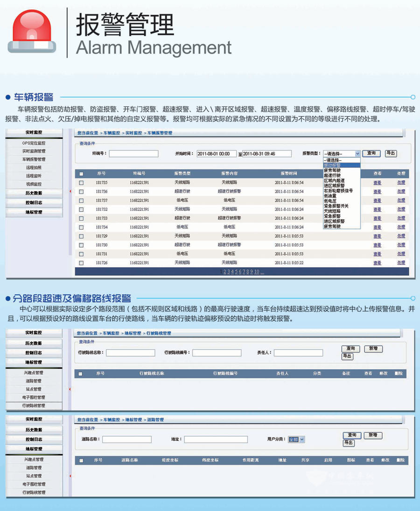Collapse sidebar using red arrow beside alarm table
The height and width of the screenshot is (511, 420).
click(x=70, y=191)
